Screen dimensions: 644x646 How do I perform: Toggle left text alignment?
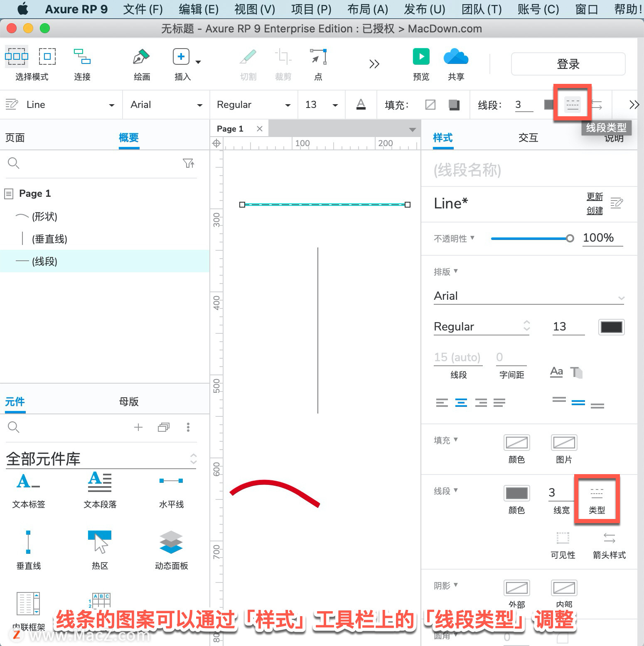(x=442, y=402)
